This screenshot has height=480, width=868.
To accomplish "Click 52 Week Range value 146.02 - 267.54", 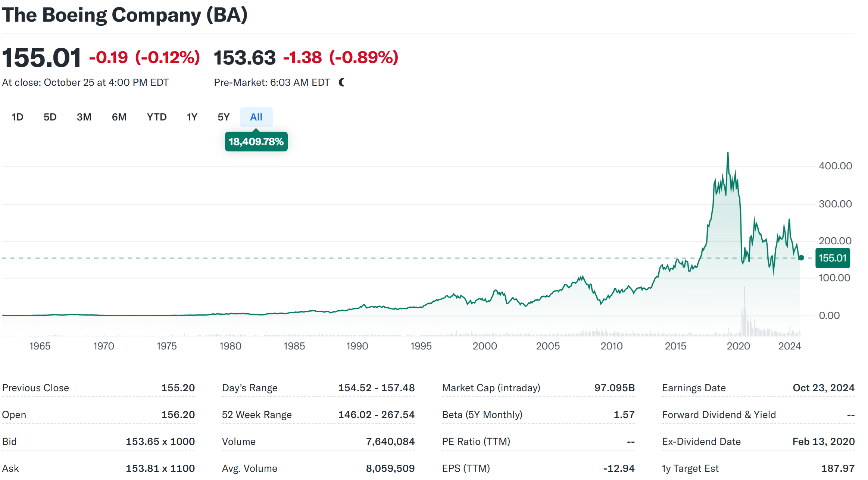I will tap(376, 415).
